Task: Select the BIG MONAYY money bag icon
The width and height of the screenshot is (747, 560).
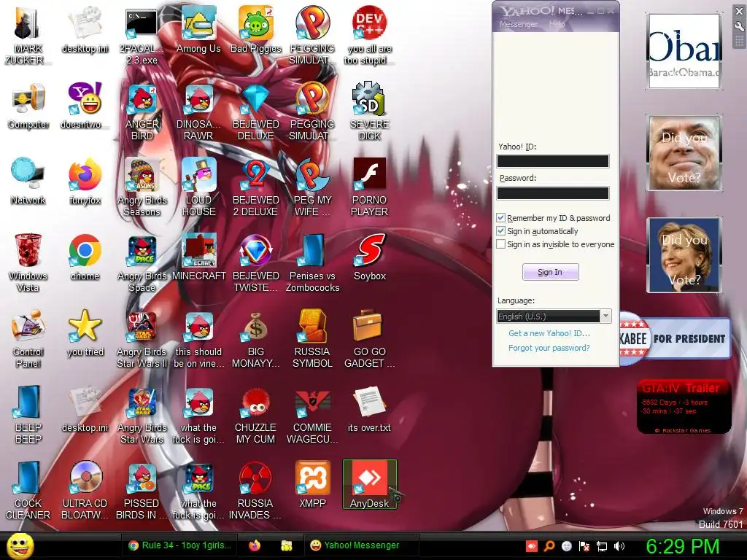Action: (x=256, y=338)
